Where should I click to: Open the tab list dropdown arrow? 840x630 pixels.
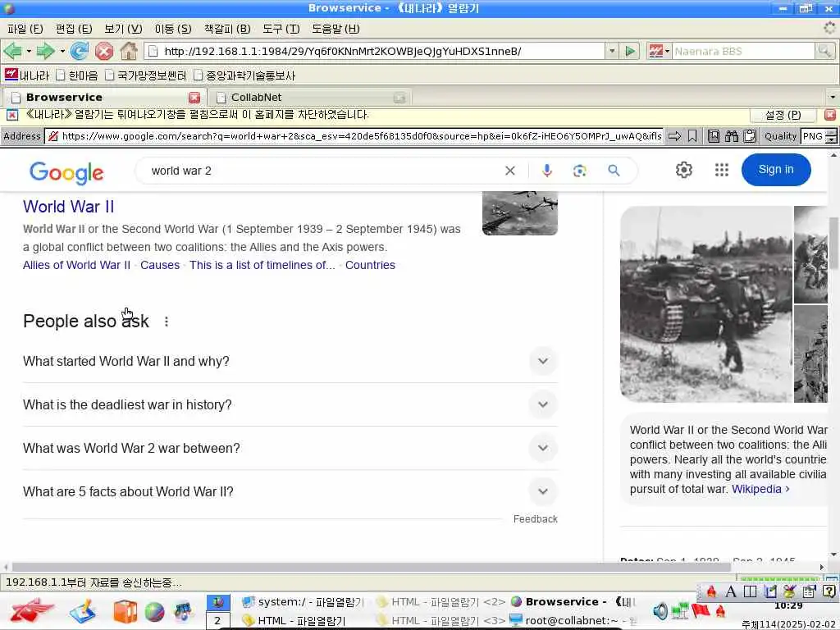(x=833, y=98)
